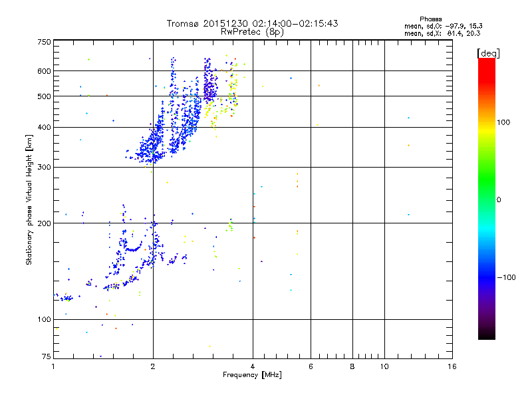Viewport: 532px width, 399px height.
Task: Click the y-axis '400' tick label
Action: 45,128
